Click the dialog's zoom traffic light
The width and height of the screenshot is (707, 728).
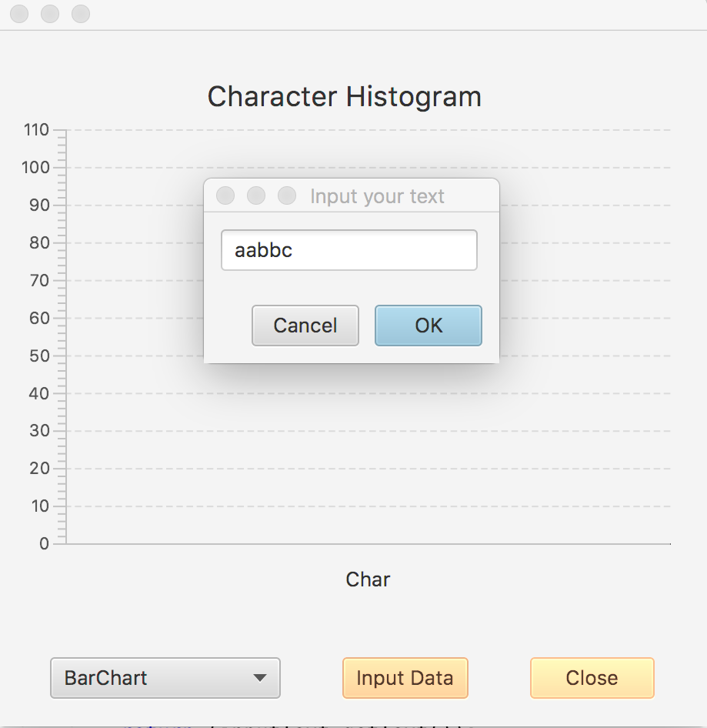coord(287,195)
